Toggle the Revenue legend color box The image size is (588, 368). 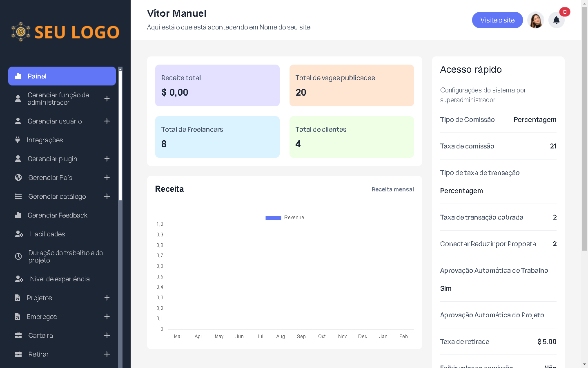tap(273, 218)
